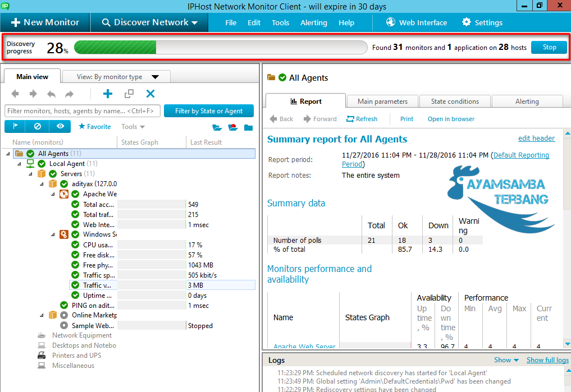Click the New Monitor button
This screenshot has width=571, height=392.
click(x=45, y=22)
